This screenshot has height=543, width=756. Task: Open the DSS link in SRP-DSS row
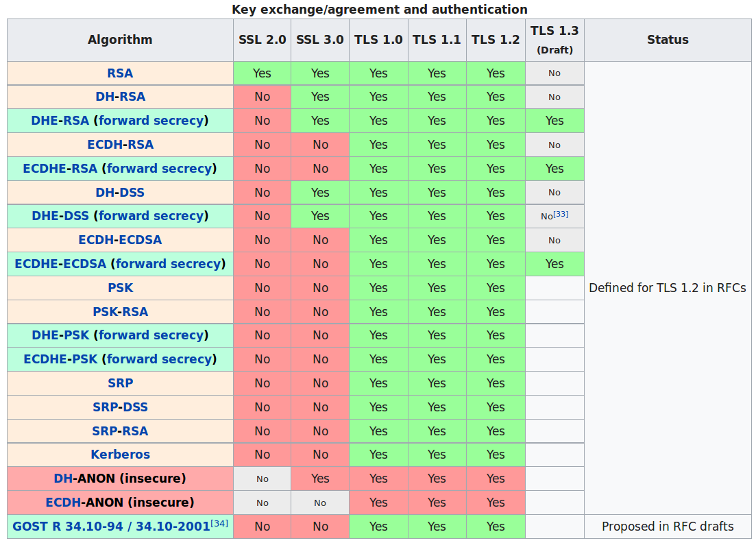pyautogui.click(x=135, y=407)
